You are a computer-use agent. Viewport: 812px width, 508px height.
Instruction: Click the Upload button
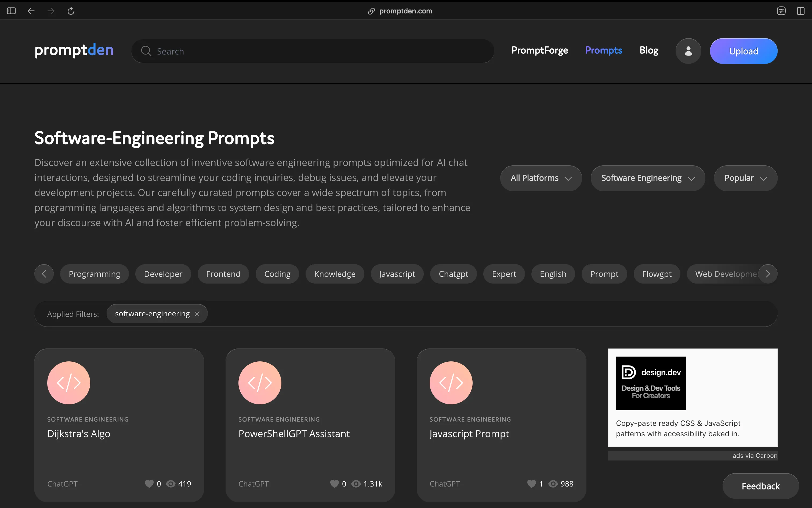click(x=744, y=51)
